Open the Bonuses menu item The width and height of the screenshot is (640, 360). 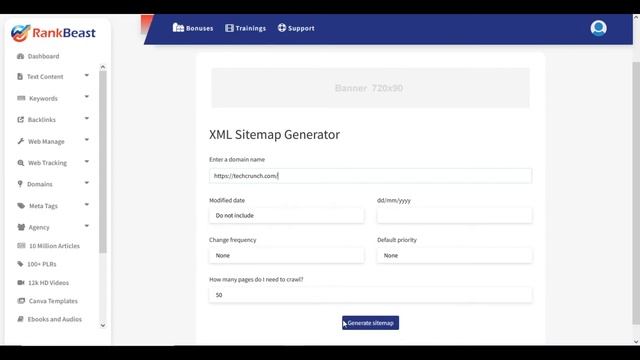193,28
